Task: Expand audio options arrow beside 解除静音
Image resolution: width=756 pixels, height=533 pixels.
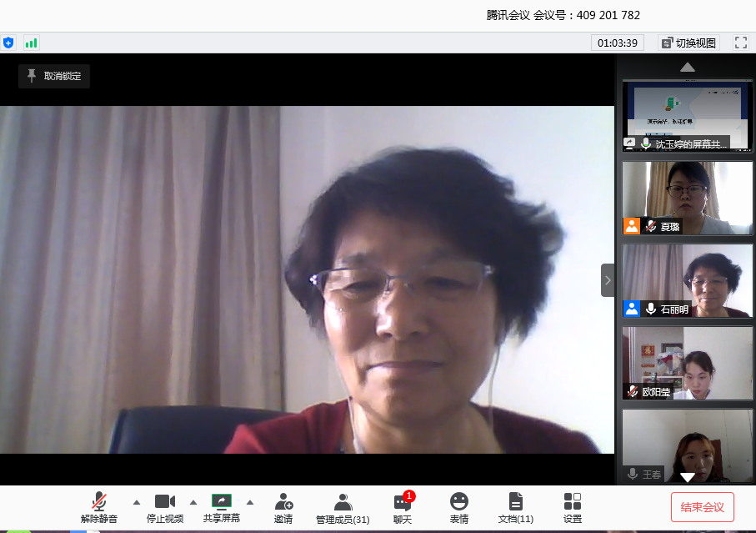Action: click(x=137, y=502)
